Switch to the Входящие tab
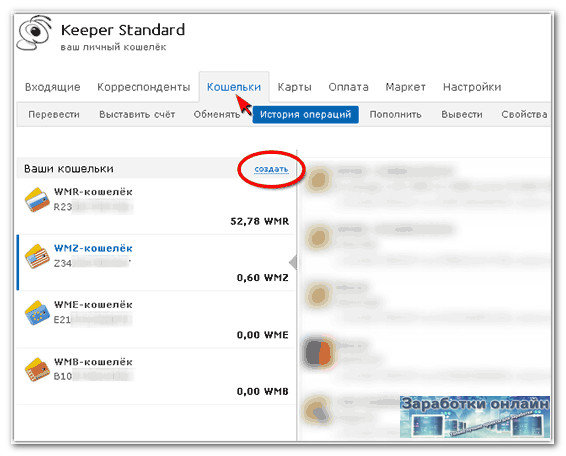Screen dimensions: 566x456 click(x=53, y=87)
